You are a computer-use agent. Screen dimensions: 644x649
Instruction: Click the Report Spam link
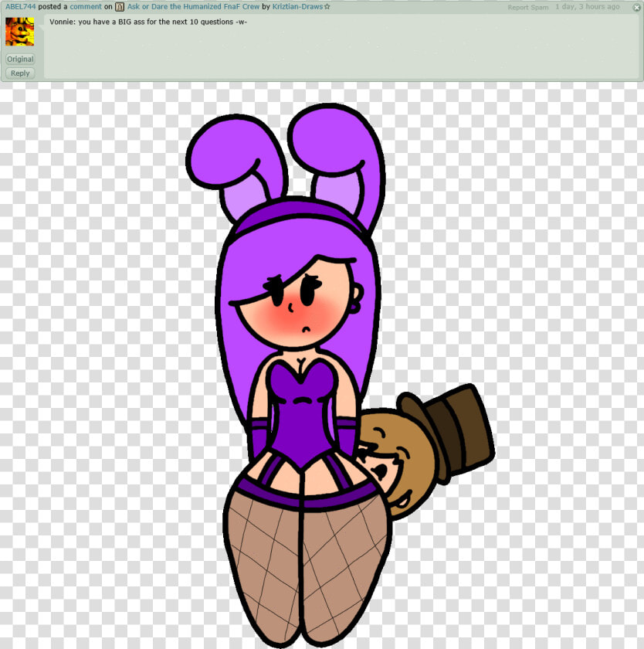[x=527, y=7]
